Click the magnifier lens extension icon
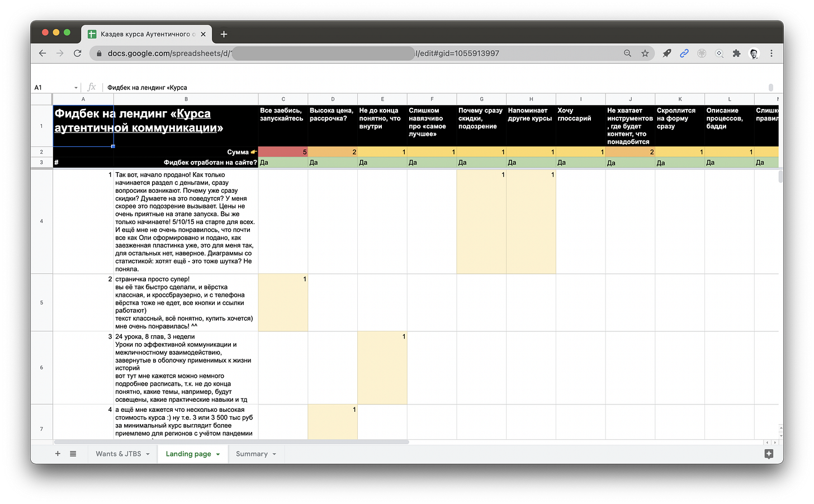The height and width of the screenshot is (504, 814). point(719,53)
